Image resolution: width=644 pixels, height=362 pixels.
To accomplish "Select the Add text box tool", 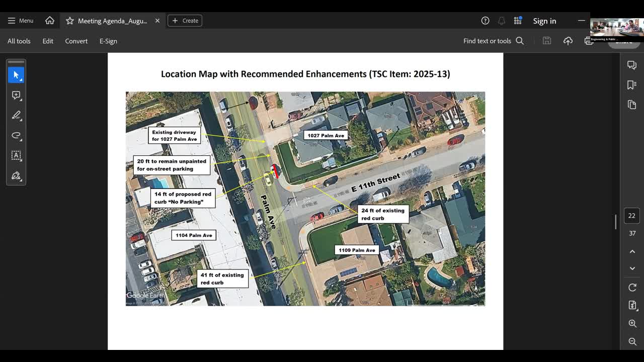I will point(16,155).
